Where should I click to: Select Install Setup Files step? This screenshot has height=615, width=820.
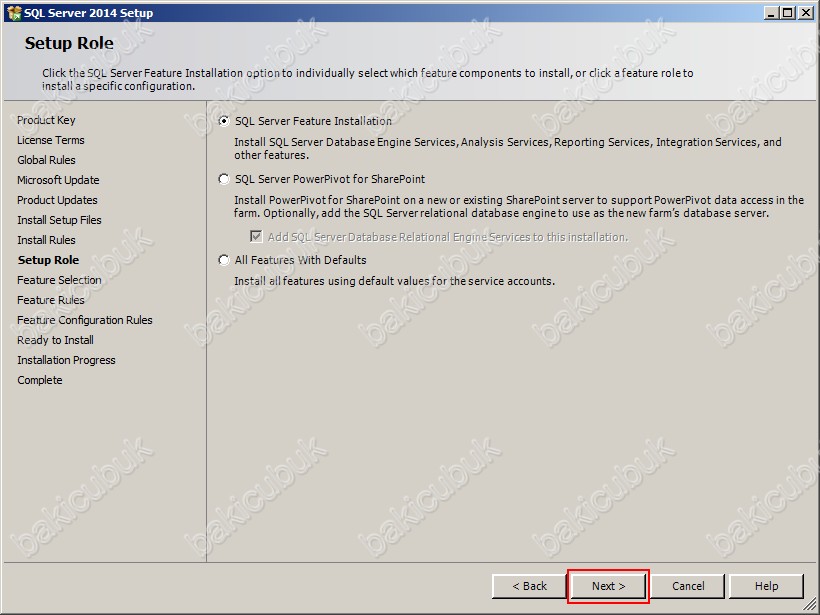click(59, 220)
